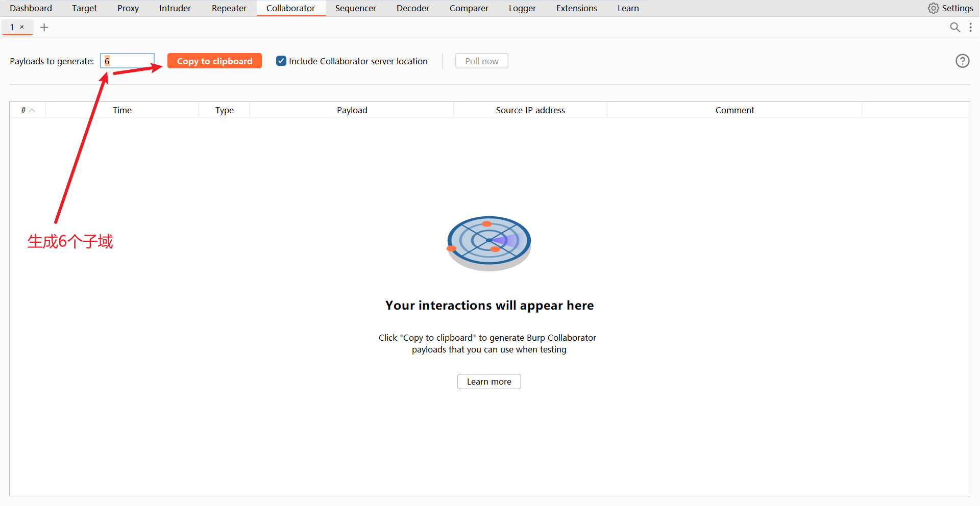
Task: Click the Learn more button
Action: click(x=489, y=382)
